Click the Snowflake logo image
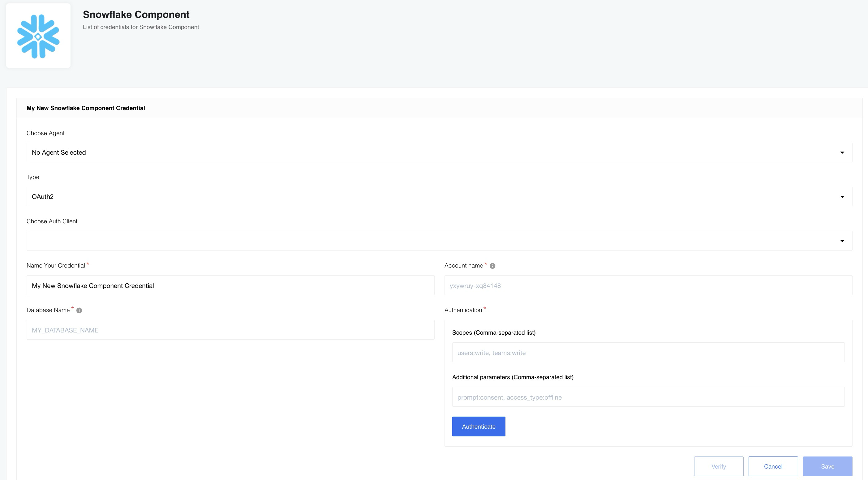This screenshot has height=480, width=868. [38, 36]
